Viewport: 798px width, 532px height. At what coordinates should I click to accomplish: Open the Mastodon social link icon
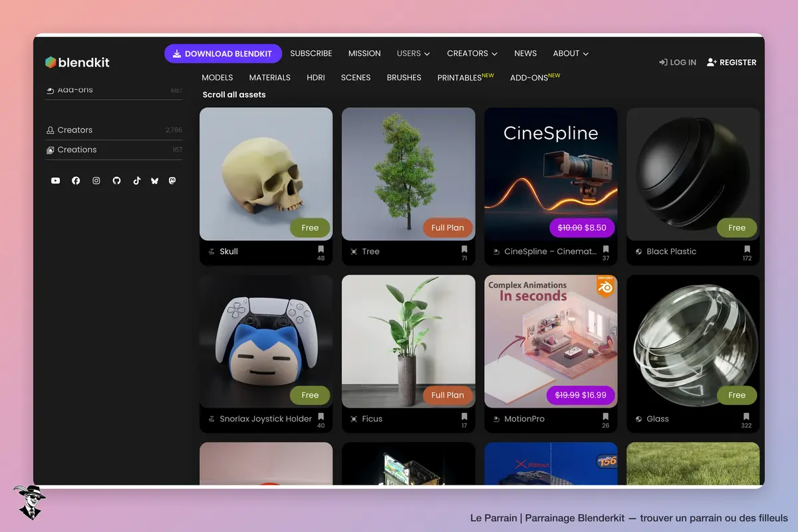pyautogui.click(x=173, y=181)
